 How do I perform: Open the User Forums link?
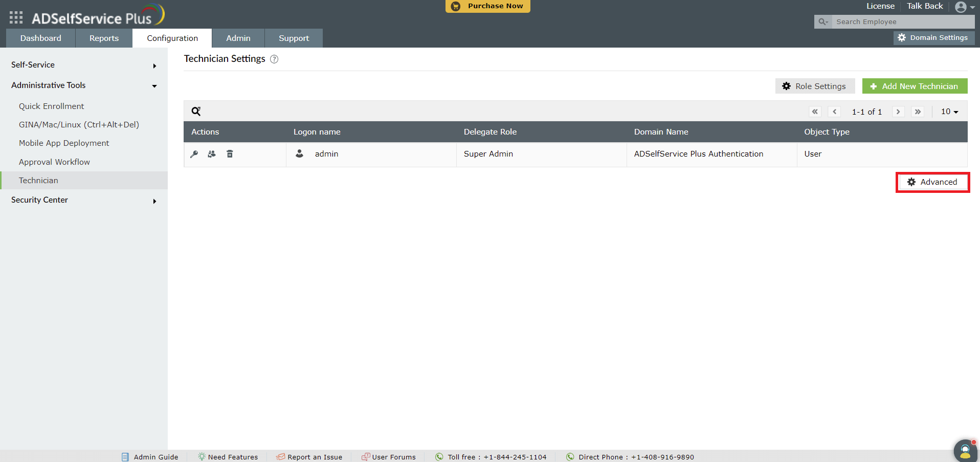(x=389, y=457)
